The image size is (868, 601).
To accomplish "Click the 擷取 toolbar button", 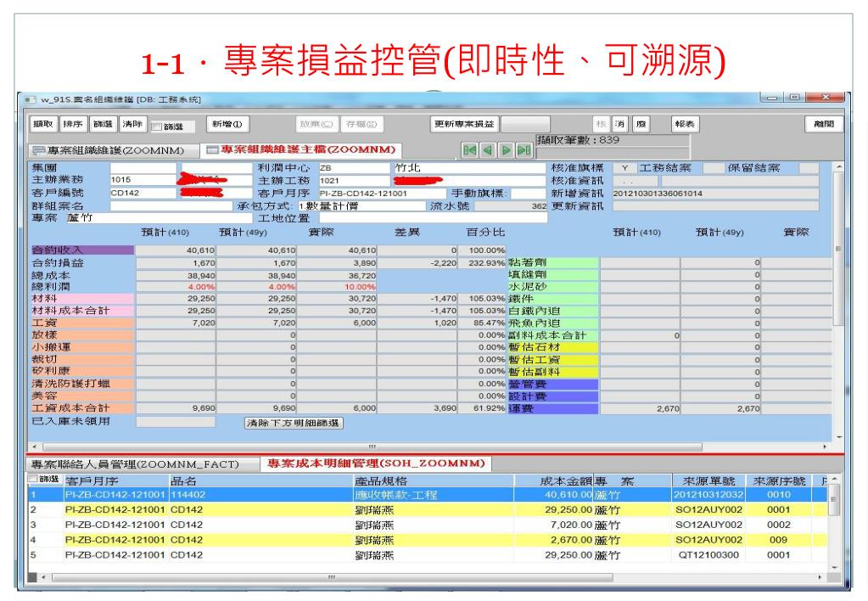I will [x=43, y=124].
